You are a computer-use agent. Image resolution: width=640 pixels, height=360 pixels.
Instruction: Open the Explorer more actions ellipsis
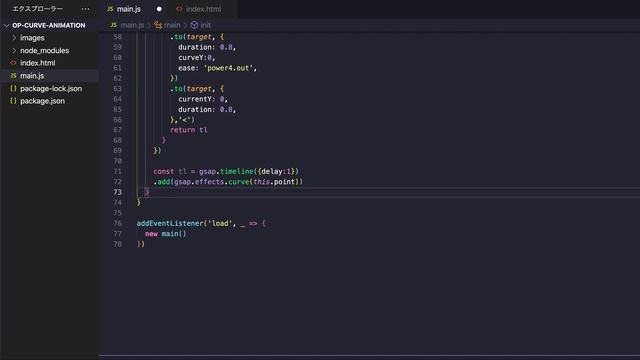coord(85,9)
